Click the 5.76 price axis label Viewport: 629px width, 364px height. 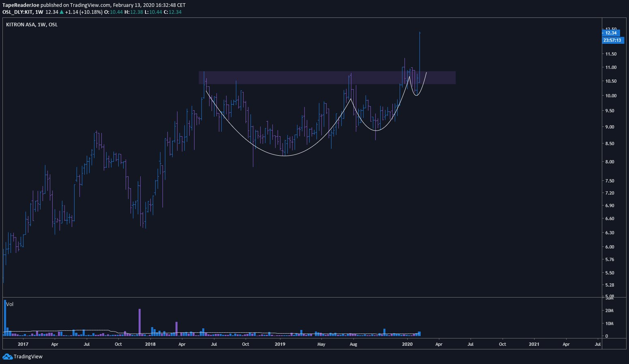click(610, 259)
